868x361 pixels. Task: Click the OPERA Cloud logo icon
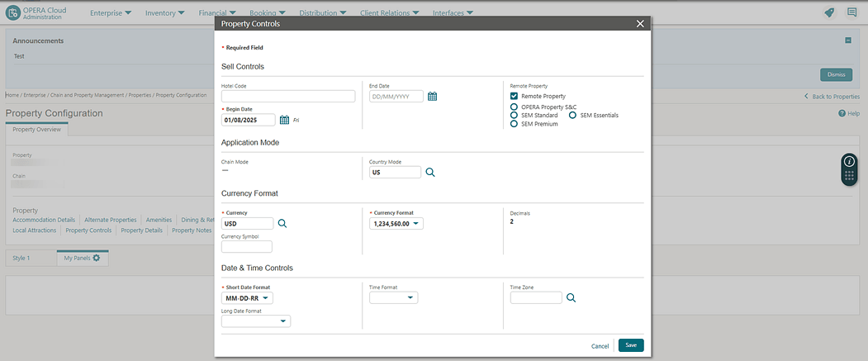coord(14,13)
